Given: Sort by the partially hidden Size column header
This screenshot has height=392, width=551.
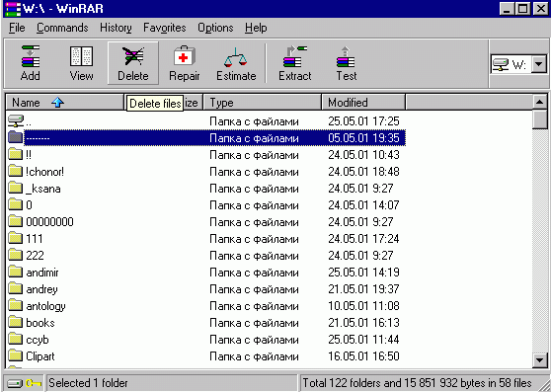Looking at the screenshot, I should pyautogui.click(x=193, y=103).
